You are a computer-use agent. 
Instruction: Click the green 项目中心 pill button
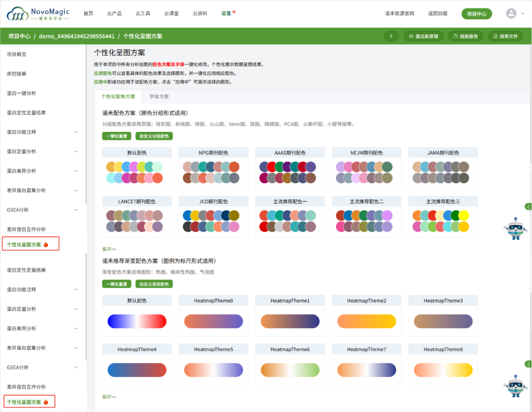point(477,14)
